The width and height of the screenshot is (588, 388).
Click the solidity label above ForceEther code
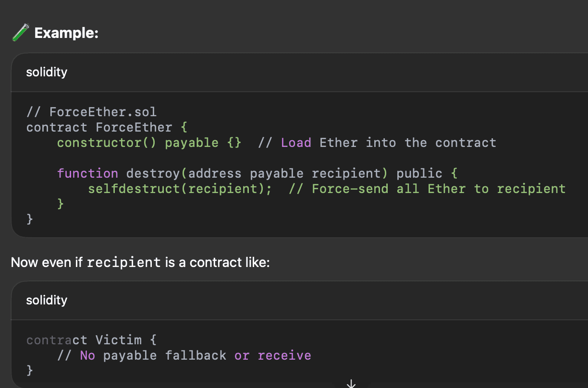[47, 72]
